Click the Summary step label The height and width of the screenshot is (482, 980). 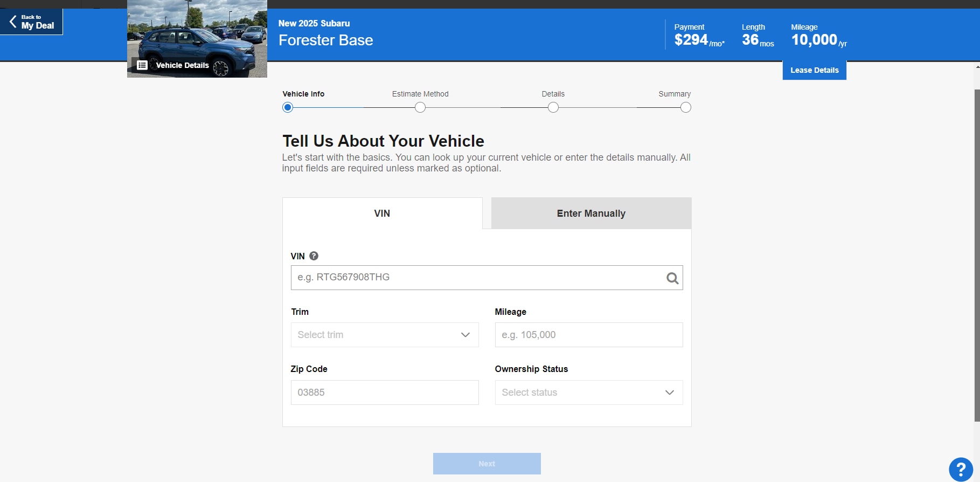pyautogui.click(x=675, y=94)
